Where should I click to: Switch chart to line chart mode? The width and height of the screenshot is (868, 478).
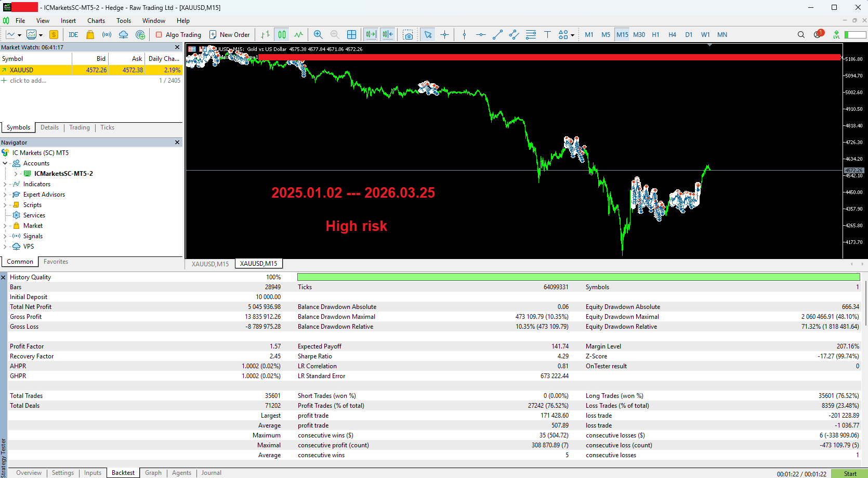(298, 35)
